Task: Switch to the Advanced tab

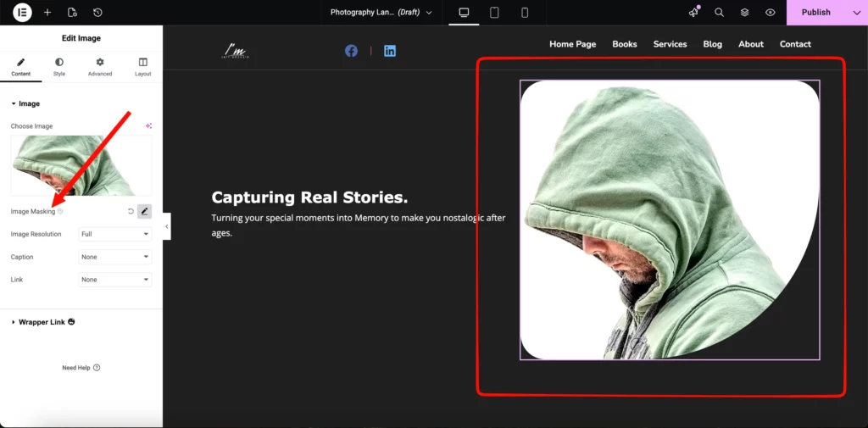Action: tap(100, 67)
